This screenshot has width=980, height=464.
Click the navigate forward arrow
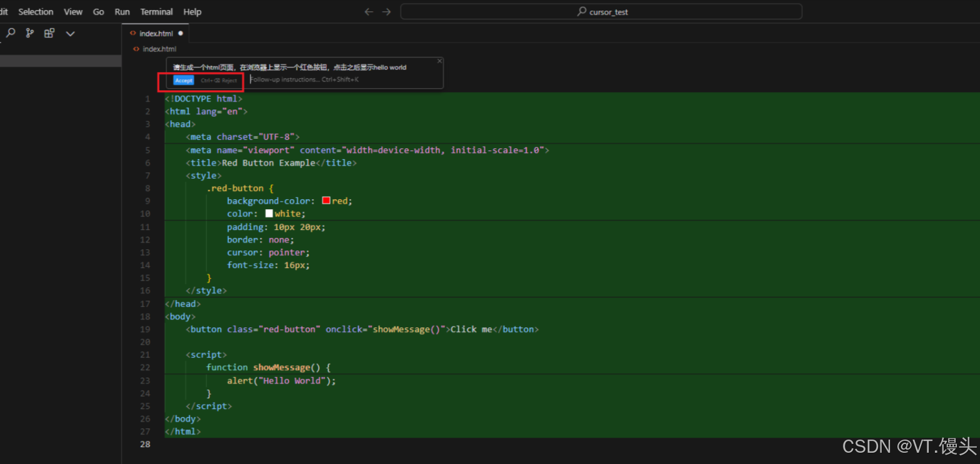click(387, 12)
